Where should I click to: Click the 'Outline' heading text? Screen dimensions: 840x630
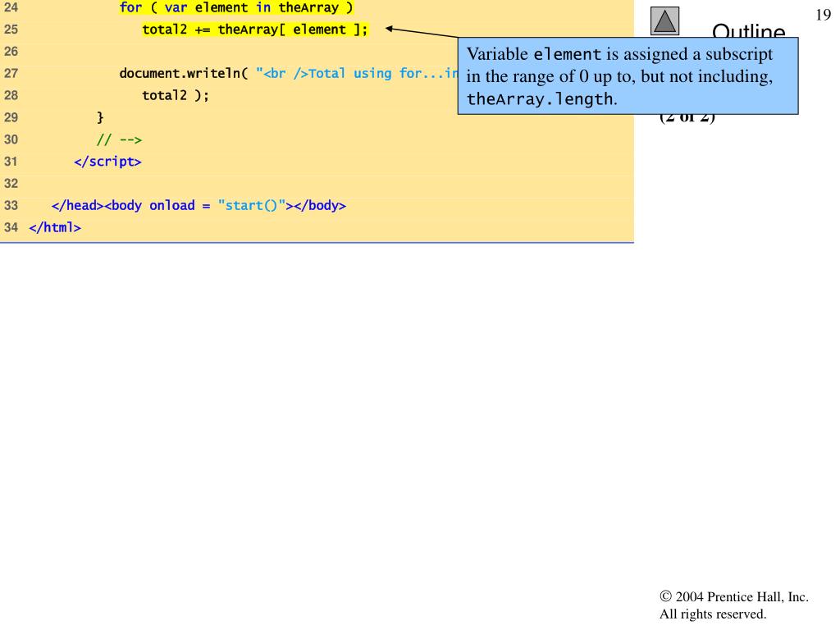pos(748,30)
